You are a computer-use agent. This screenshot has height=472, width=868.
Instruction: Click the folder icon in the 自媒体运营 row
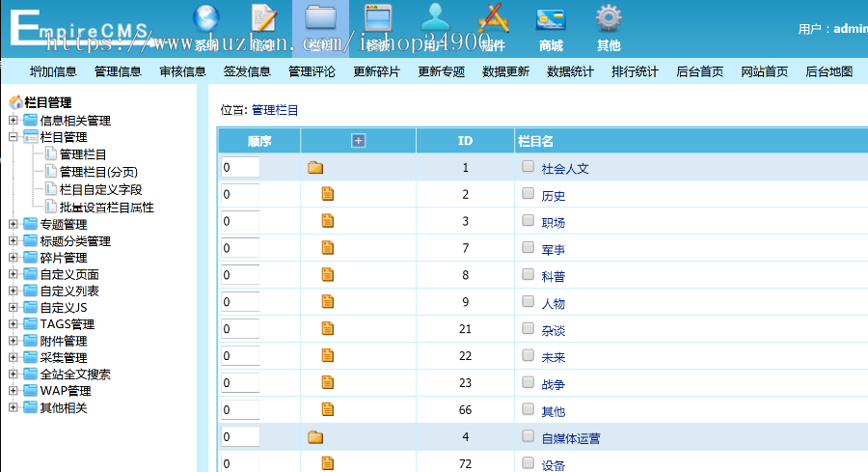[315, 437]
